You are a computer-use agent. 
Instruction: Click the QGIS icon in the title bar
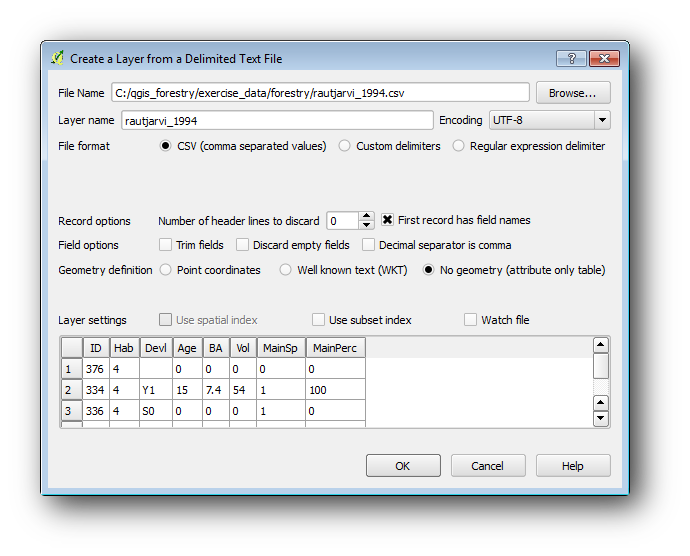point(58,58)
